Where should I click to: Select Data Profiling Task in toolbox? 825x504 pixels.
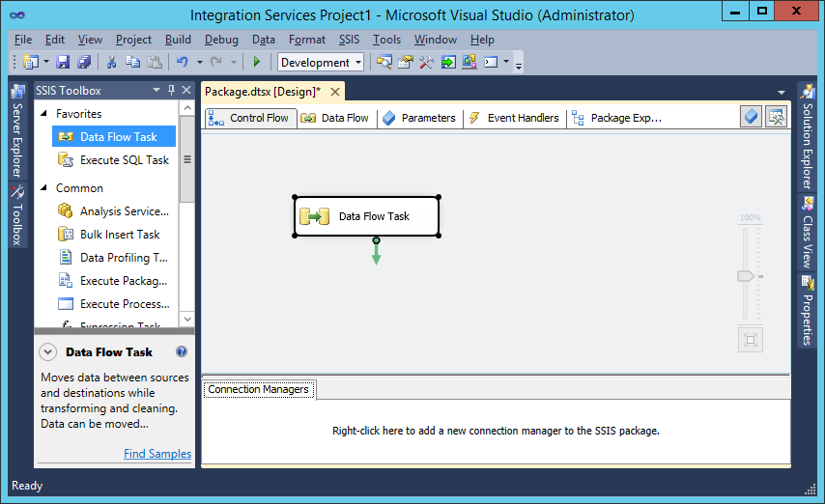(114, 257)
